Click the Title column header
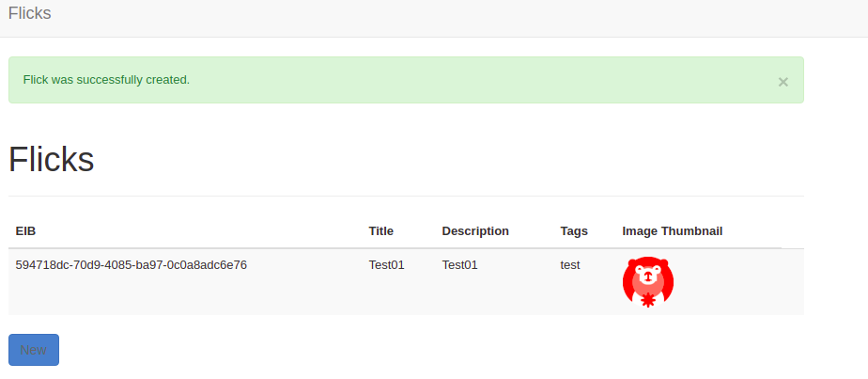868x379 pixels. [x=380, y=230]
